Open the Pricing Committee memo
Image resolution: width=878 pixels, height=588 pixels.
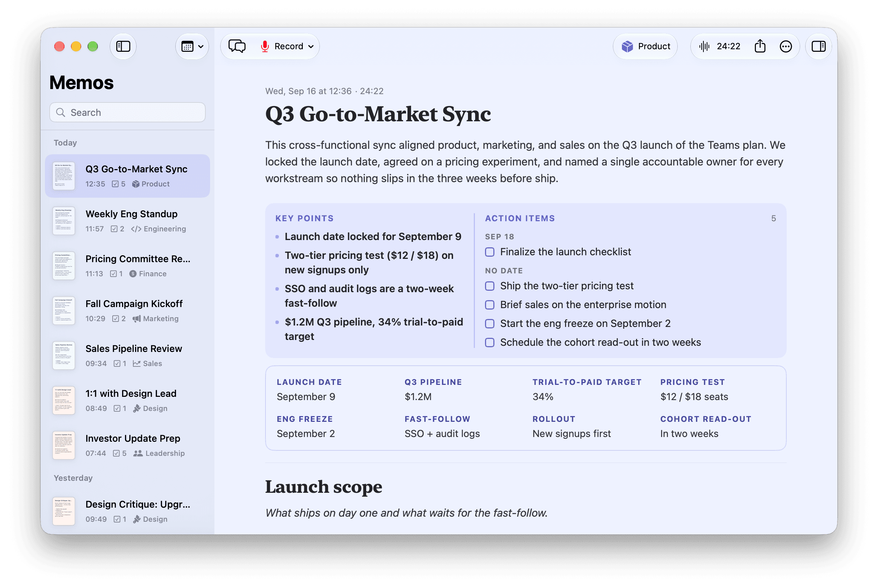click(127, 266)
